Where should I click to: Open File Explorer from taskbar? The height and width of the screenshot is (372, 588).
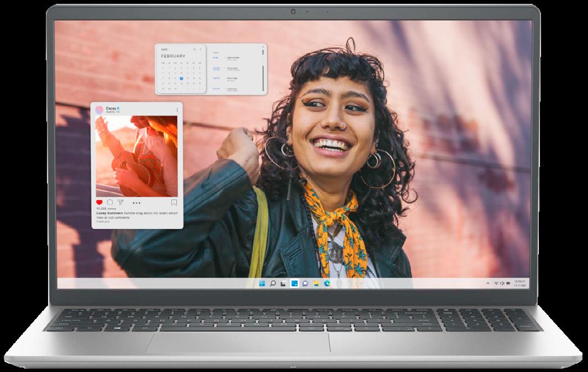[316, 284]
